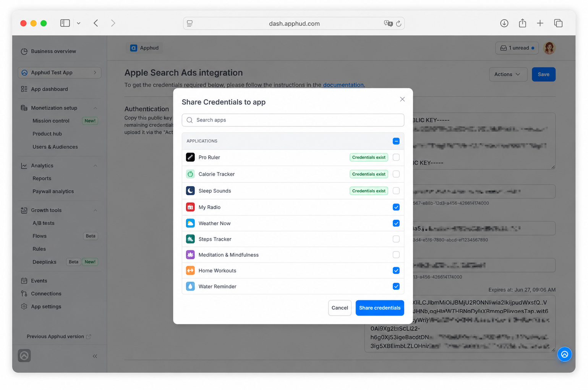Image resolution: width=588 pixels, height=390 pixels.
Task: Click the Meditation & Mindfulness lotus icon
Action: [190, 255]
